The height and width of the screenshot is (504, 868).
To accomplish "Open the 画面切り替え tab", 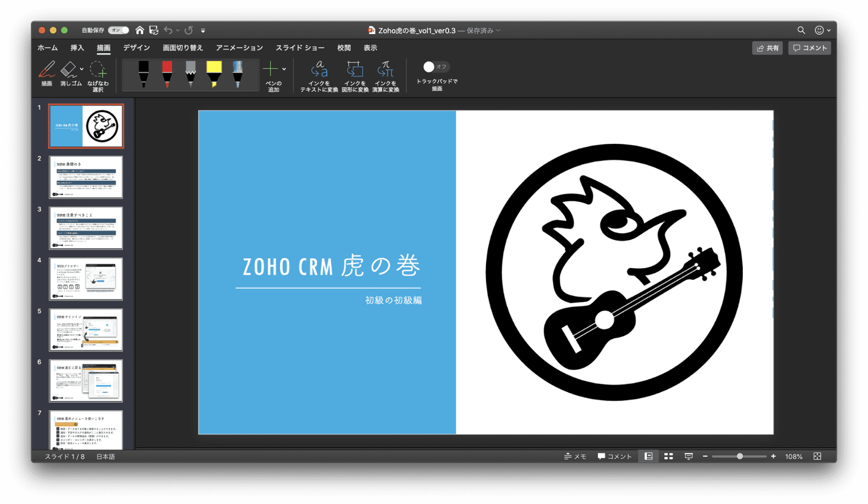I will click(183, 48).
